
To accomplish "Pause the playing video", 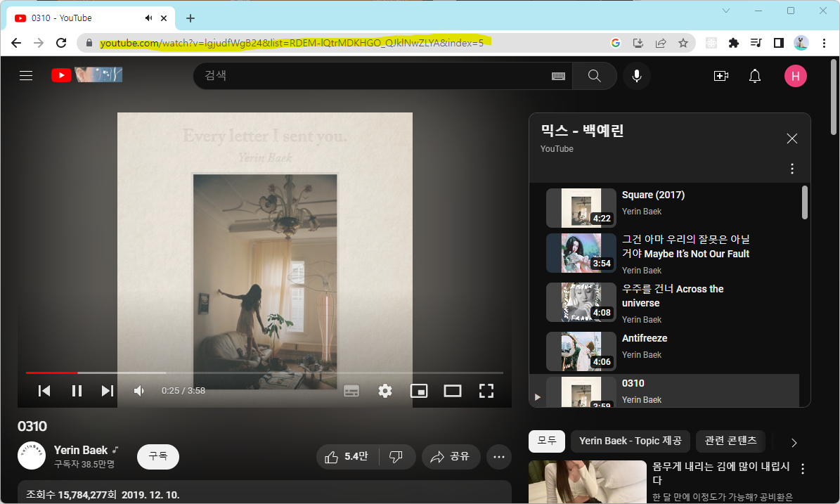I will click(x=77, y=391).
